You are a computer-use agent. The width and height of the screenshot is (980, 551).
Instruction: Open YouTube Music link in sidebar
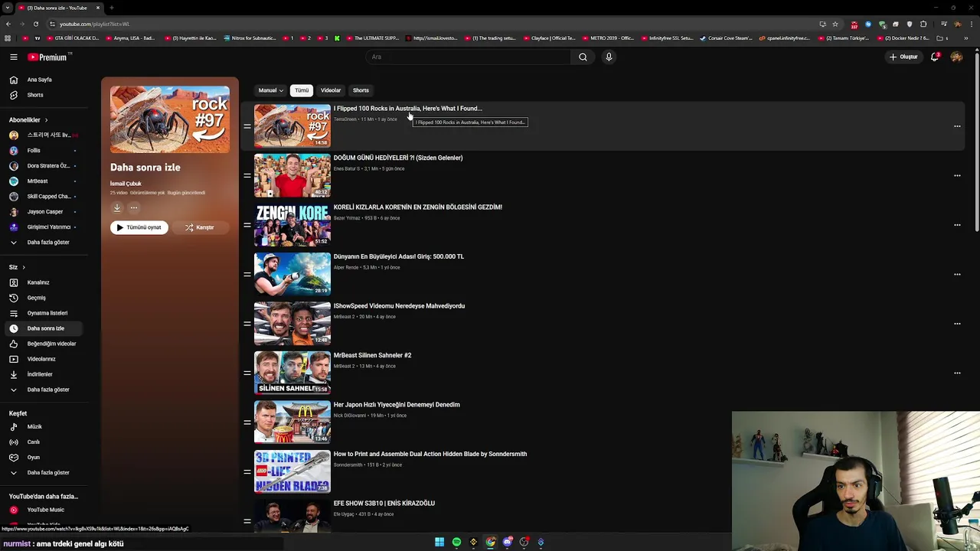(x=46, y=510)
